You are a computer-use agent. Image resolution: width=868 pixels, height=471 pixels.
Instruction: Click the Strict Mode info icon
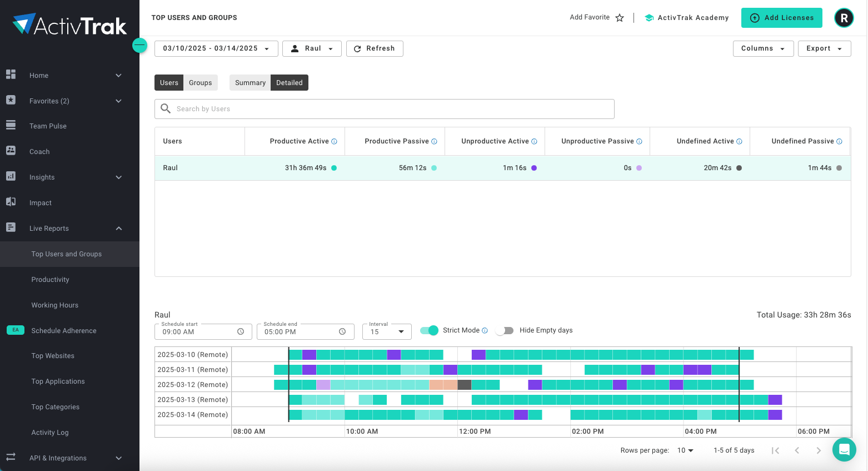485,330
